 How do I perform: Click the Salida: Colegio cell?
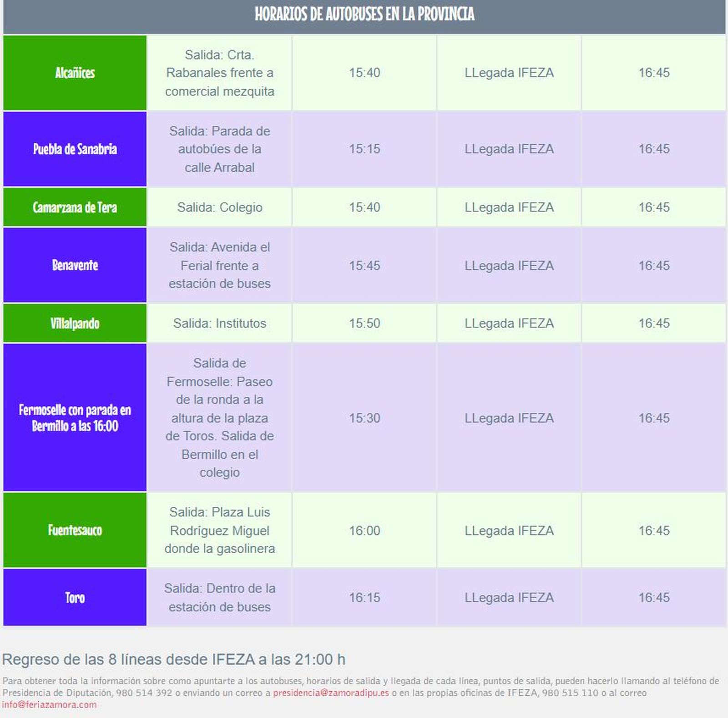point(219,207)
